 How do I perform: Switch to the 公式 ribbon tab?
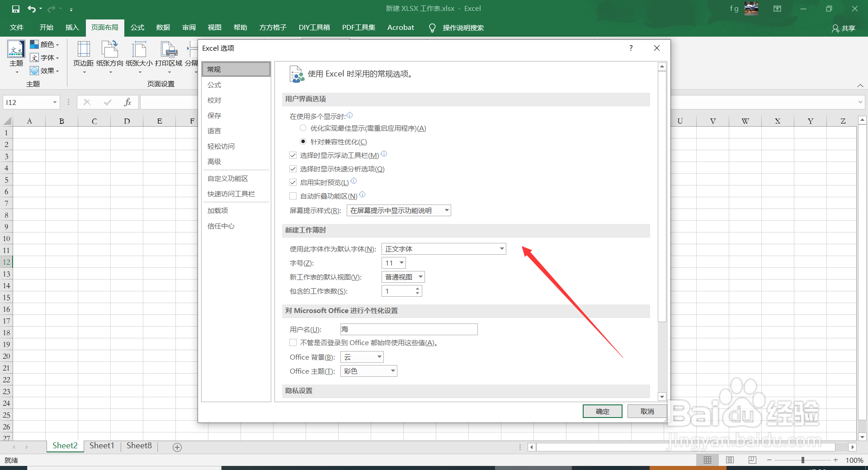[x=137, y=28]
